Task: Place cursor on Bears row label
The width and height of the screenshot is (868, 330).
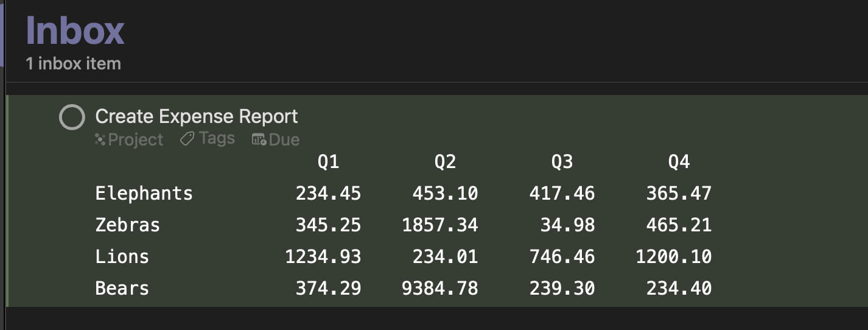Action: [x=122, y=289]
